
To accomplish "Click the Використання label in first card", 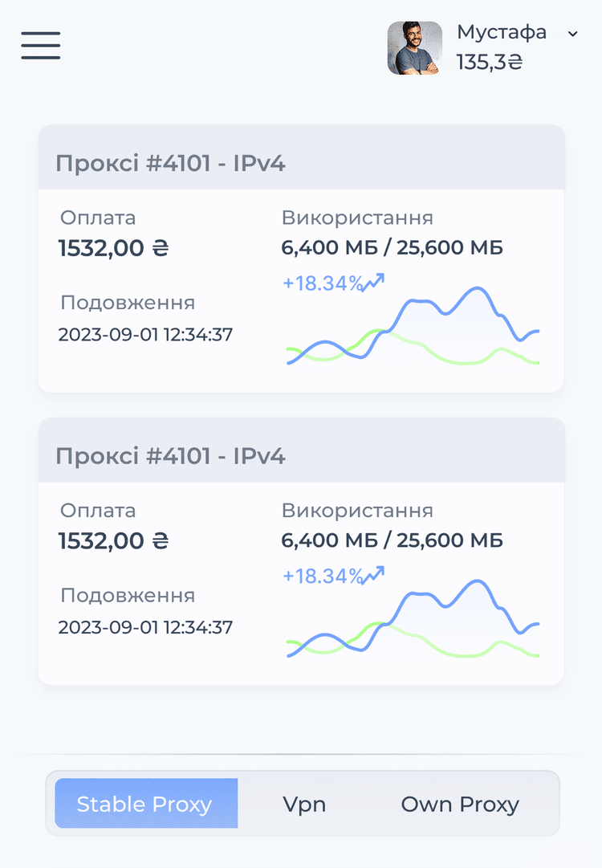I will coord(356,218).
